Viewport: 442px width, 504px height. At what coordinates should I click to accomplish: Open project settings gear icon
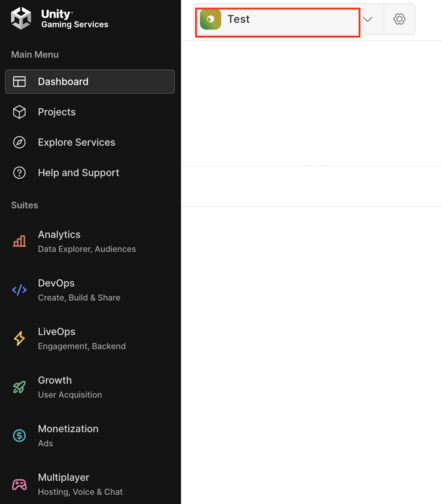point(399,19)
